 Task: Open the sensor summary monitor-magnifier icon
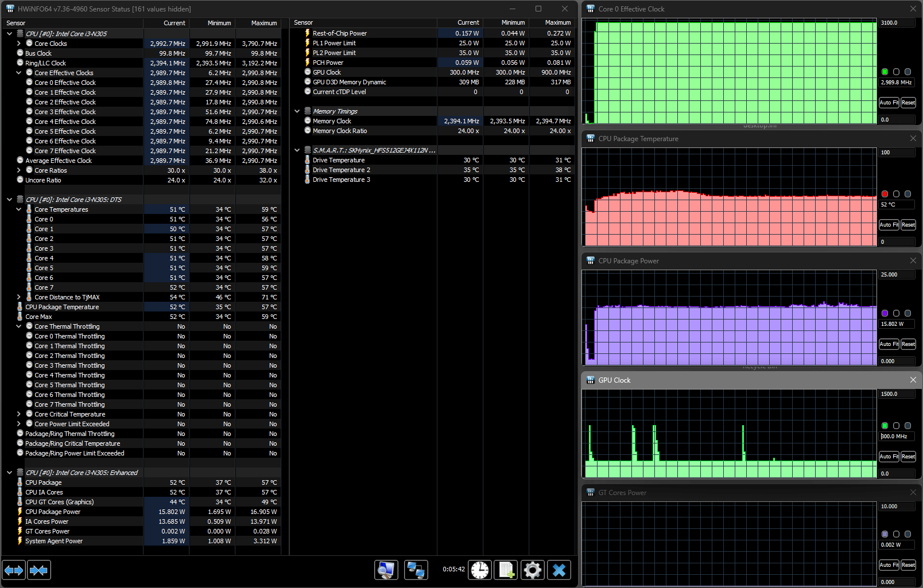tap(386, 570)
